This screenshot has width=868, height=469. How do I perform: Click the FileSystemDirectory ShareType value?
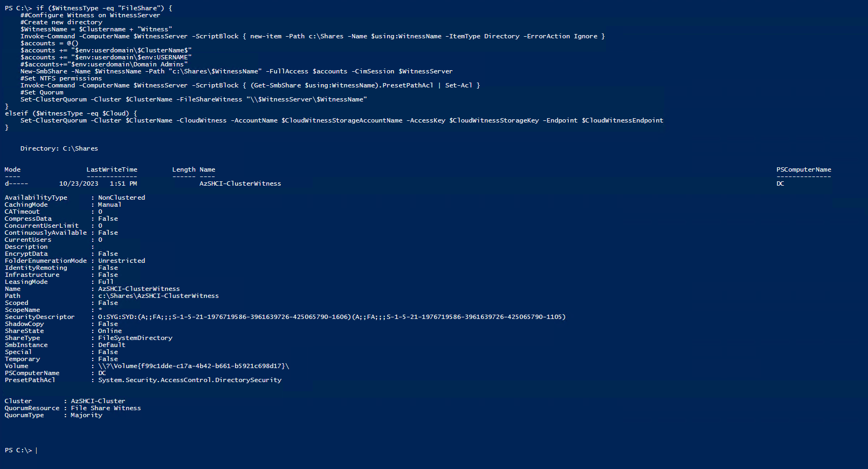(x=135, y=338)
